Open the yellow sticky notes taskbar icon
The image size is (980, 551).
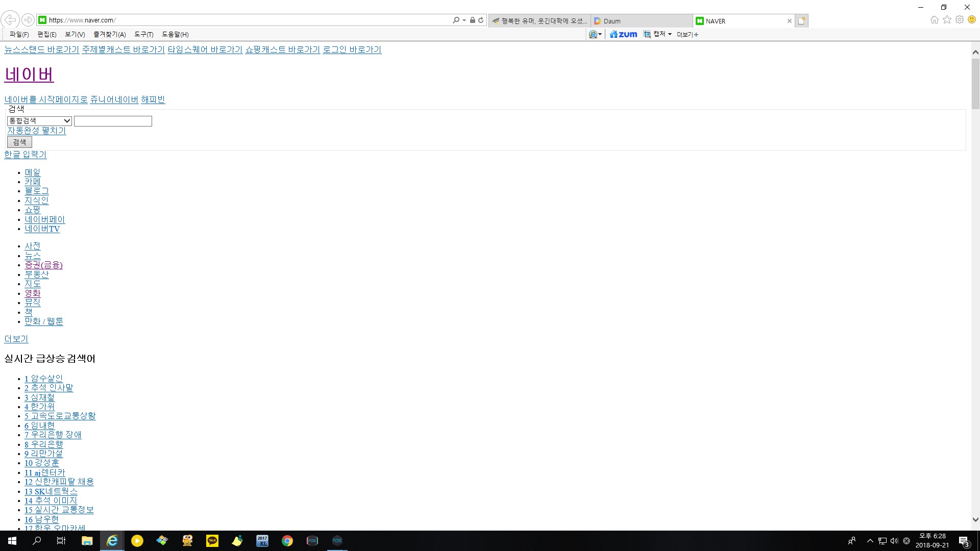pyautogui.click(x=237, y=541)
